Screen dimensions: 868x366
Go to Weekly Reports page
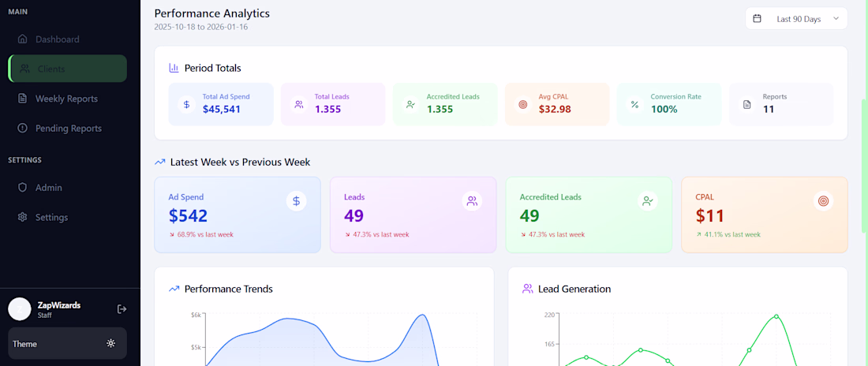pyautogui.click(x=66, y=99)
